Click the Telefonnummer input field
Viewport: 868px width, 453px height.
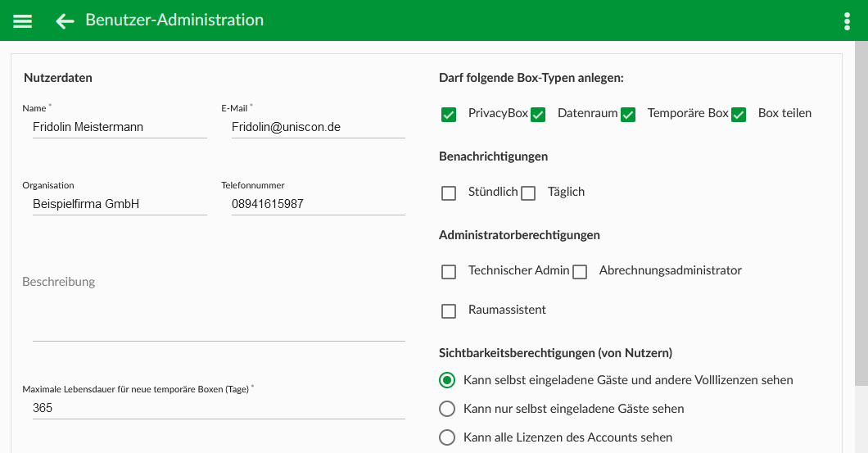click(319, 204)
